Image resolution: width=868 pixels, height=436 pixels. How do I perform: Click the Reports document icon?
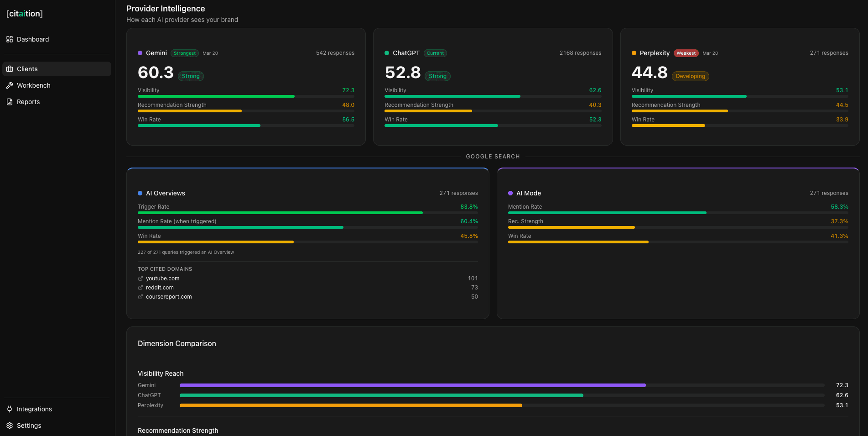click(10, 102)
